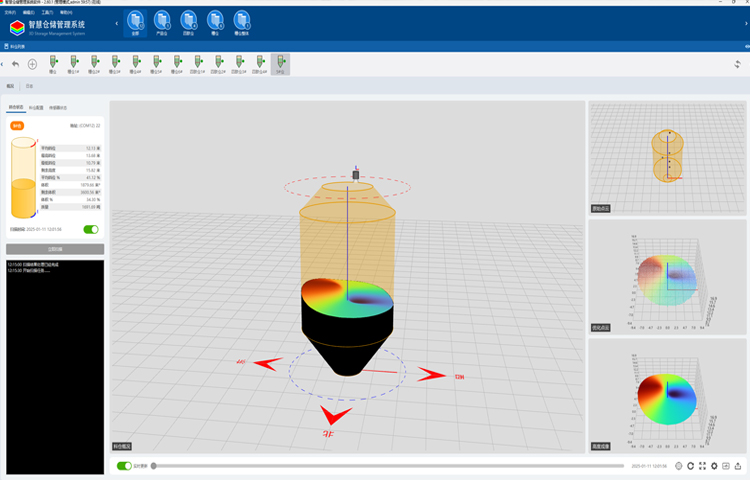Click the refresh icon in bottom bar

click(691, 466)
